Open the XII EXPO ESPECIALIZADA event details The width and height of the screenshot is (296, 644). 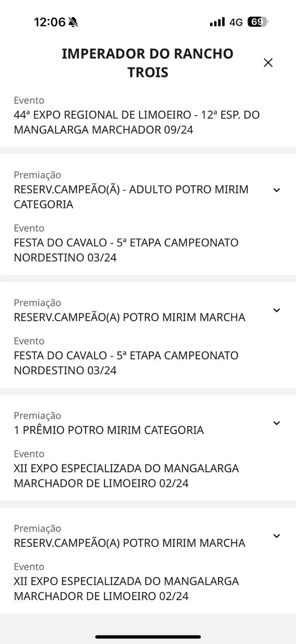[x=127, y=475]
